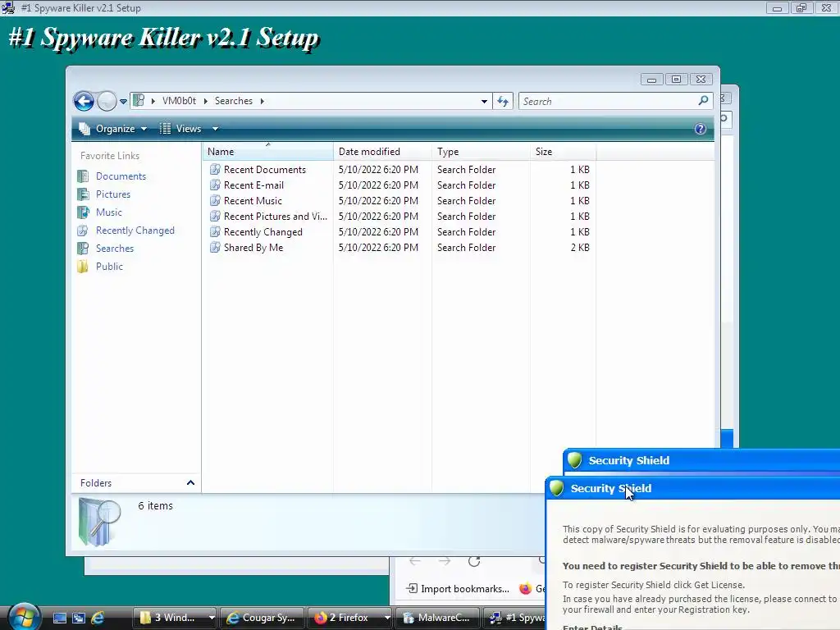Refresh the Searches folder view
This screenshot has width=840, height=630.
503,101
